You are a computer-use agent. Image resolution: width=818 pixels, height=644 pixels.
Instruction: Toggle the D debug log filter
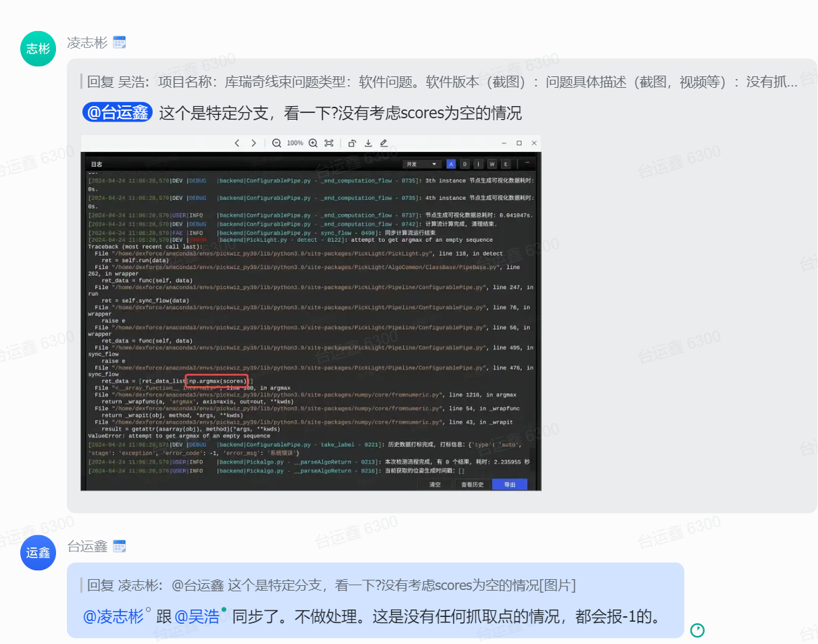pyautogui.click(x=465, y=164)
